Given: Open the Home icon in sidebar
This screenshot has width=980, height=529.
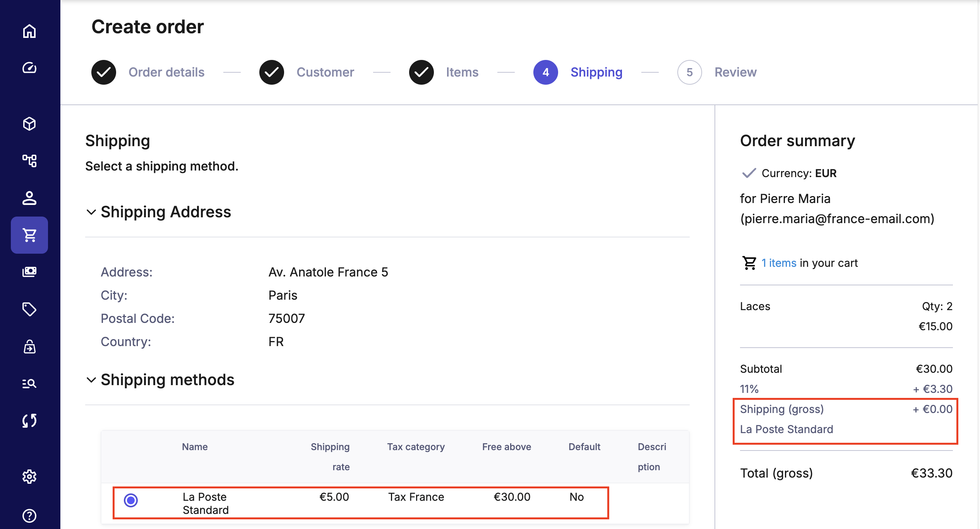Looking at the screenshot, I should pos(29,31).
